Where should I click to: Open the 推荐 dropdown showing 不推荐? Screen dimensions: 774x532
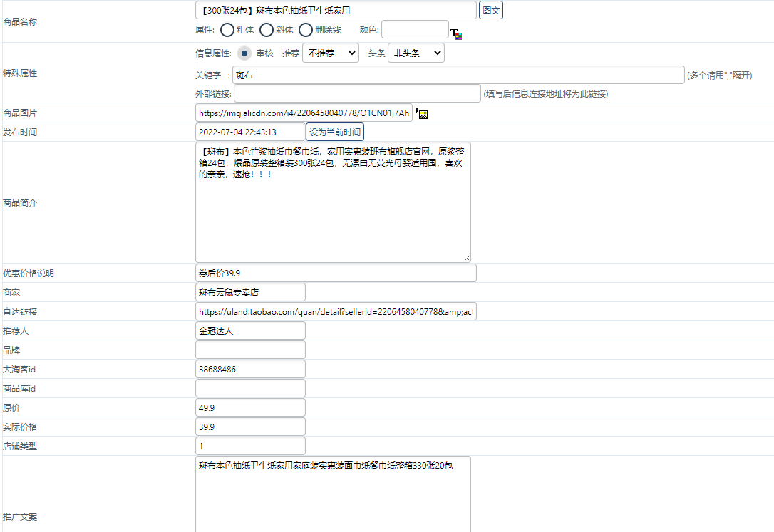pyautogui.click(x=331, y=53)
